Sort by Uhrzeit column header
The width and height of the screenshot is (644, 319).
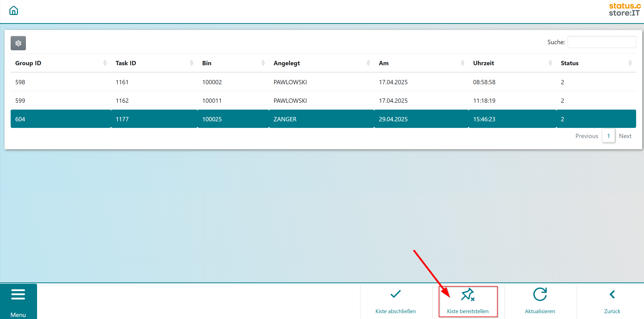(x=483, y=63)
